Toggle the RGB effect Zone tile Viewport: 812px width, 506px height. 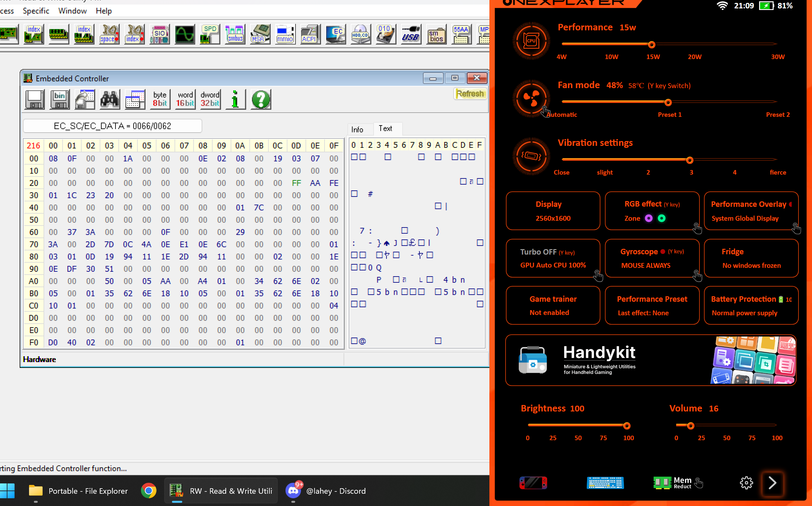(x=652, y=211)
